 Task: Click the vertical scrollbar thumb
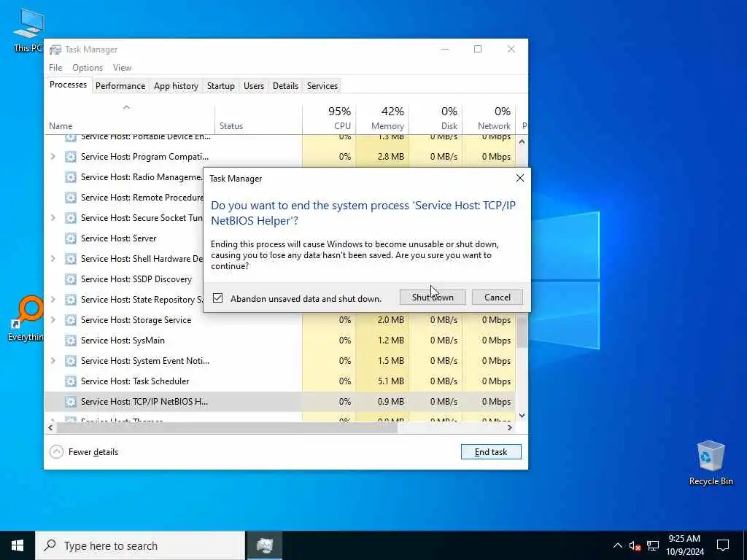[522, 331]
